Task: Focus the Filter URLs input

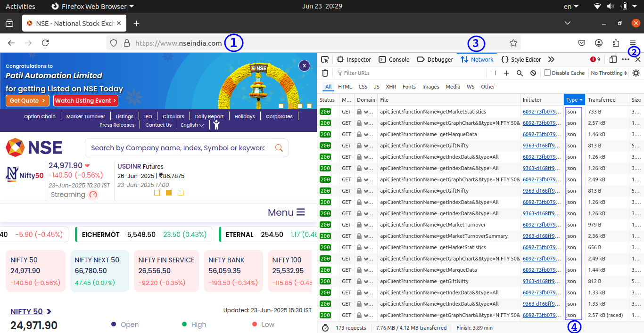Action: tap(410, 73)
